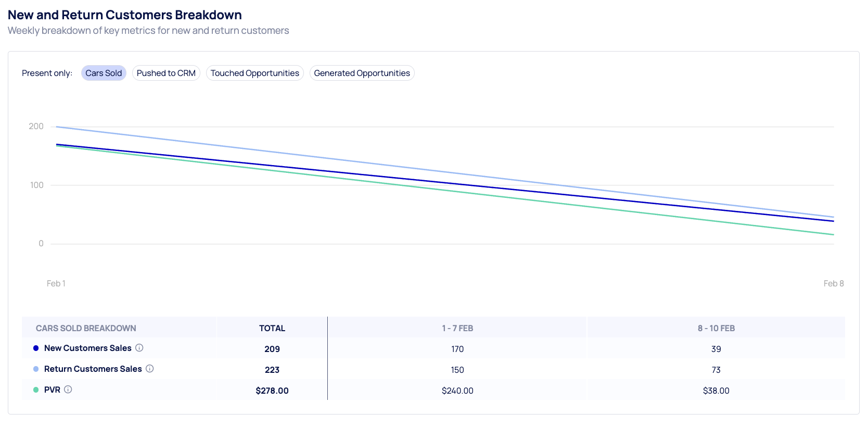868x427 pixels.
Task: Click the $278.00 PVR total value
Action: pyautogui.click(x=272, y=391)
